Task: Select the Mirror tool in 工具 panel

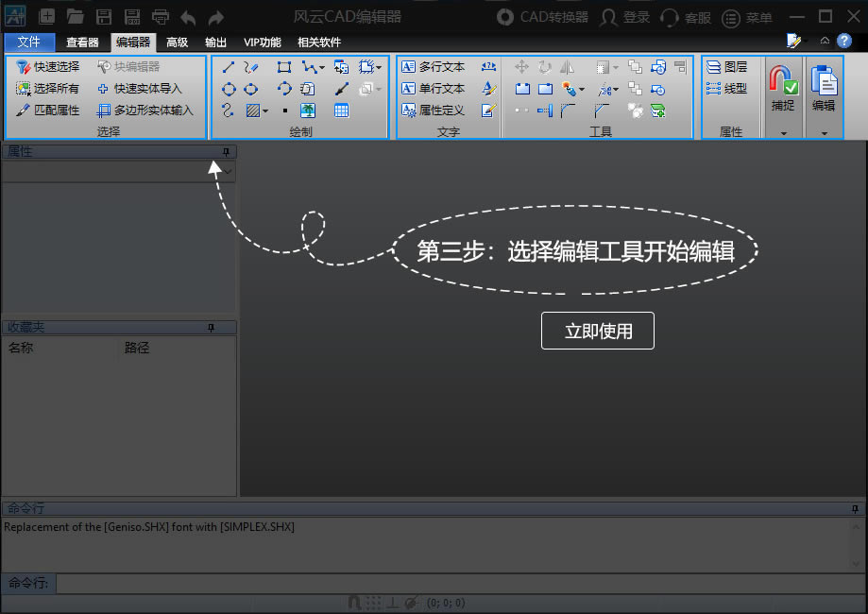Action: click(x=568, y=68)
